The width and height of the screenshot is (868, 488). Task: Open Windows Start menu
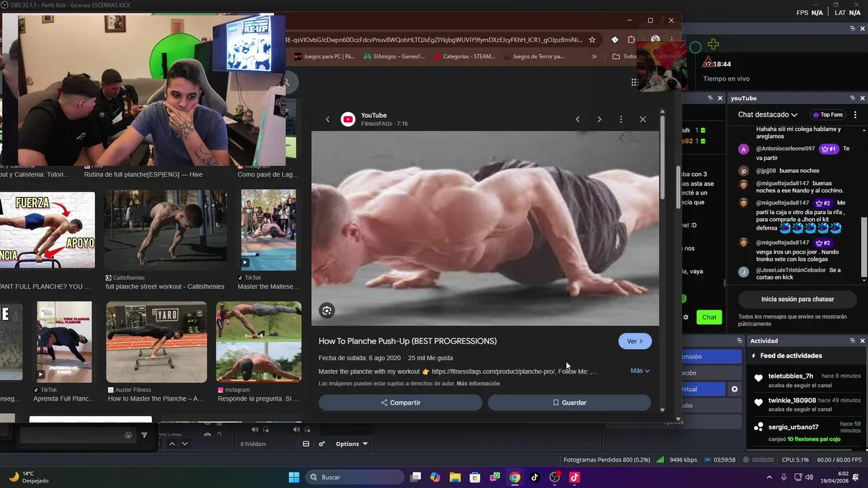pyautogui.click(x=294, y=477)
